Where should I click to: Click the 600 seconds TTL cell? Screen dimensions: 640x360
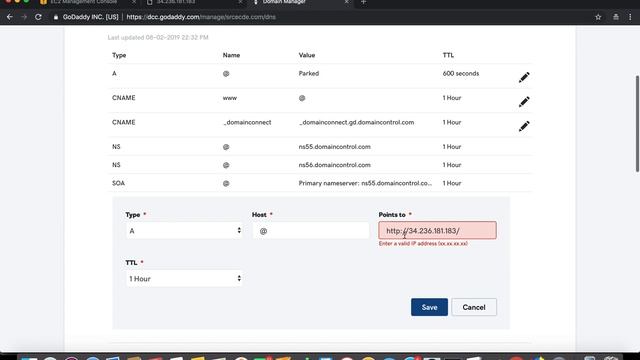pos(461,73)
